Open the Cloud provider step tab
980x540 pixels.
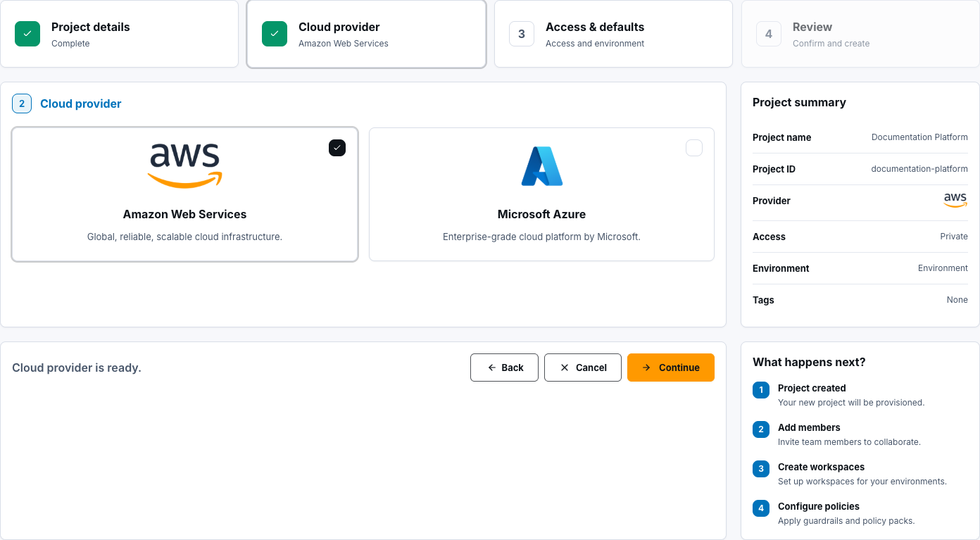366,34
